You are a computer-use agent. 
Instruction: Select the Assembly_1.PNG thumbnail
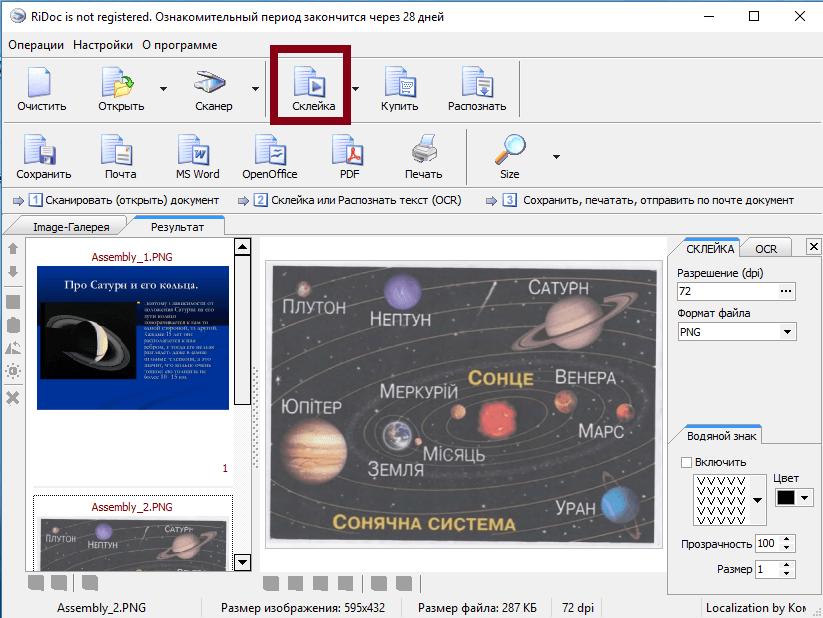tap(133, 336)
